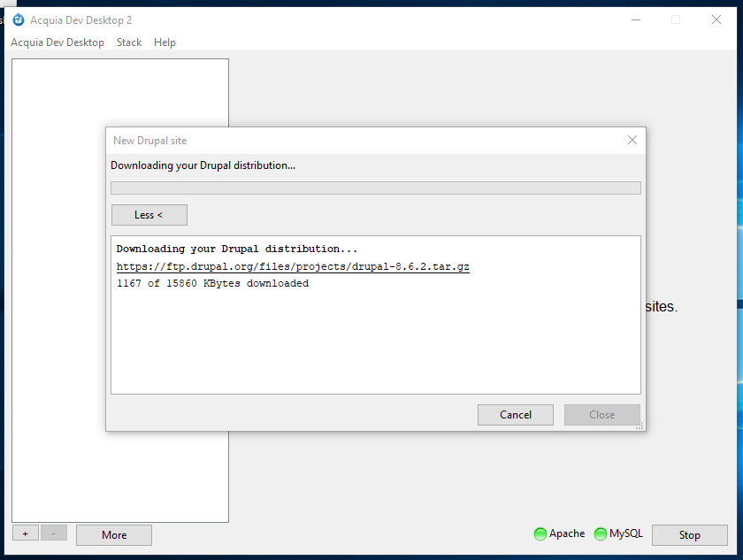Viewport: 743px width, 560px height.
Task: Minimize the Acquia Dev Desktop window
Action: pyautogui.click(x=636, y=19)
